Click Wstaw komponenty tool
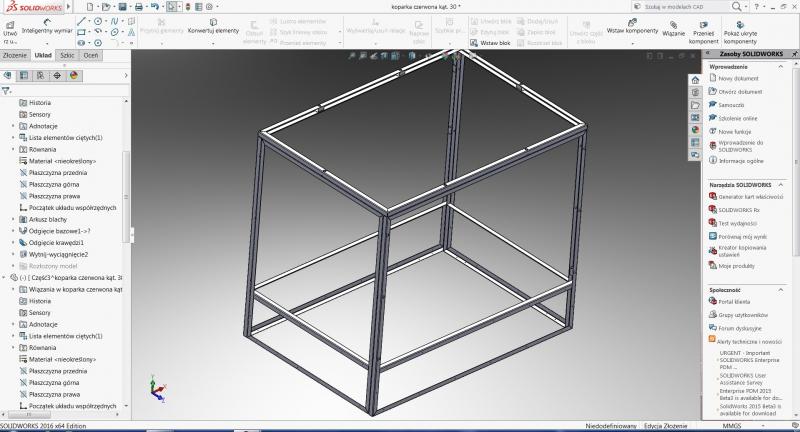This screenshot has width=800, height=432. tap(632, 27)
